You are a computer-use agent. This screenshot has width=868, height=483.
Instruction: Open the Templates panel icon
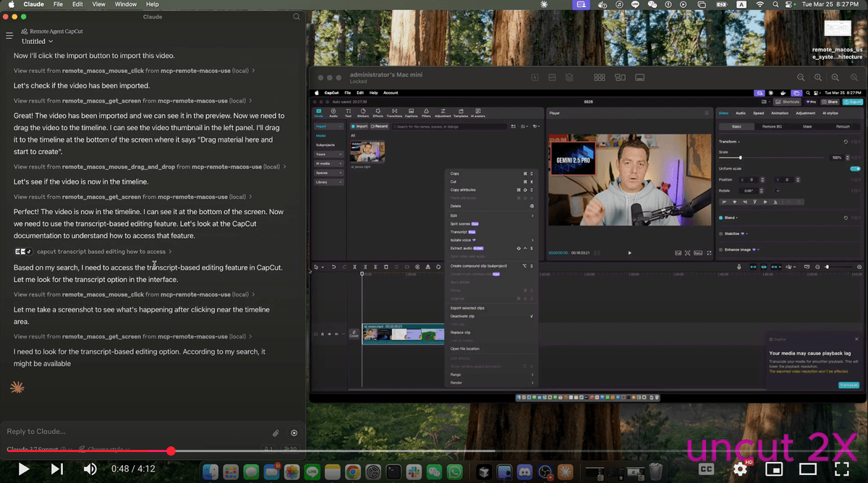460,113
